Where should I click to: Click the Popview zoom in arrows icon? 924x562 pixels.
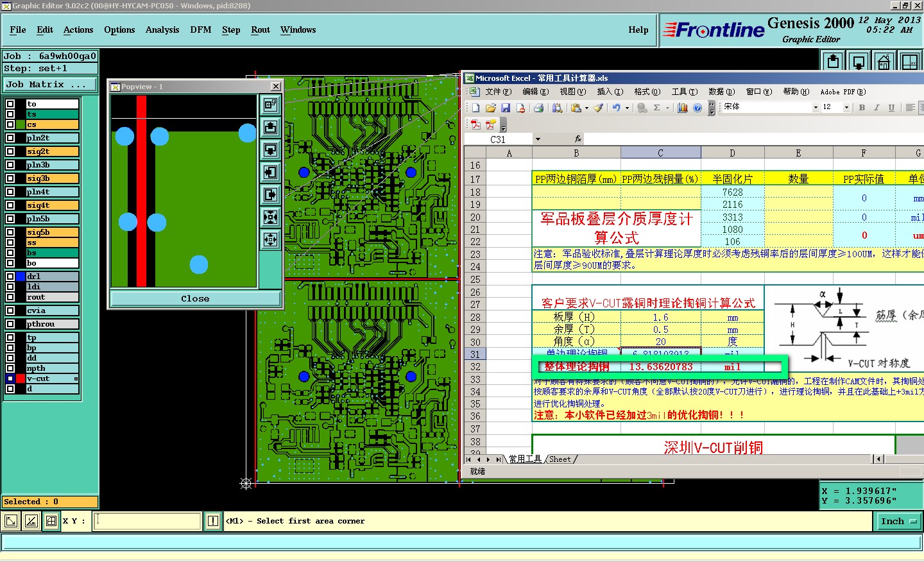270,217
